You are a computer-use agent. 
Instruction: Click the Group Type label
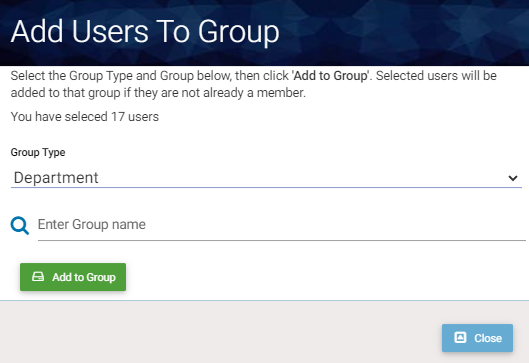tap(38, 152)
